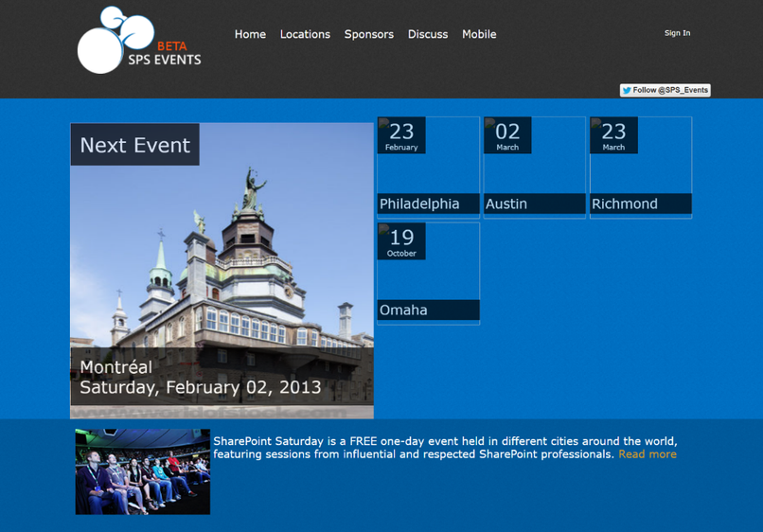Viewport: 763px width, 532px height.
Task: Click the SPS Events bubble logo
Action: tap(139, 40)
